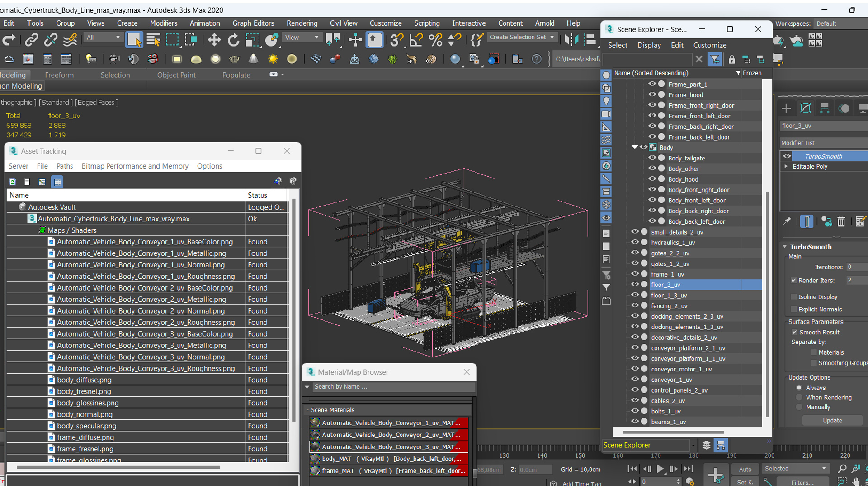The height and width of the screenshot is (488, 868).
Task: Click the Search by Name field
Action: (393, 386)
